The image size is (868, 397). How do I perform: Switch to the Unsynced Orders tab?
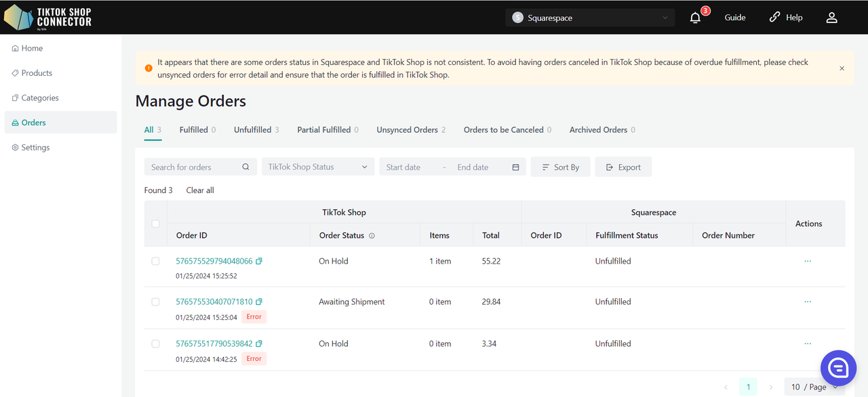(x=411, y=129)
